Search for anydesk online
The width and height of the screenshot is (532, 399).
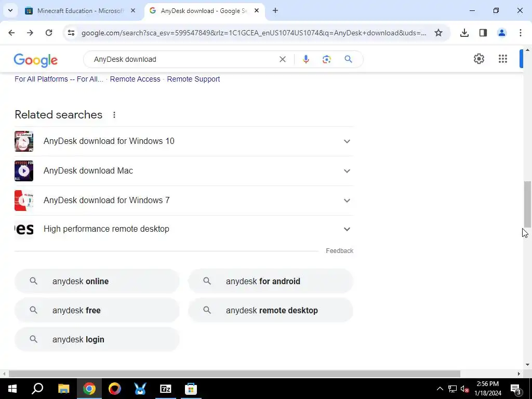pyautogui.click(x=97, y=281)
